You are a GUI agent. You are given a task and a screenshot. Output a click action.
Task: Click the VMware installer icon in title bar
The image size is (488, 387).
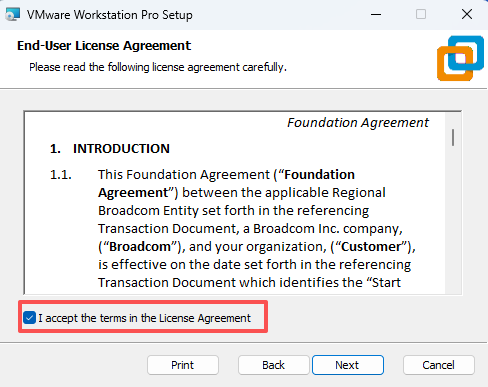coord(13,15)
